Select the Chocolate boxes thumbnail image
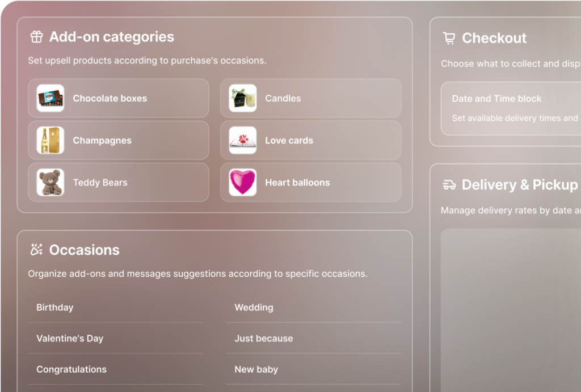This screenshot has height=392, width=581. point(50,98)
